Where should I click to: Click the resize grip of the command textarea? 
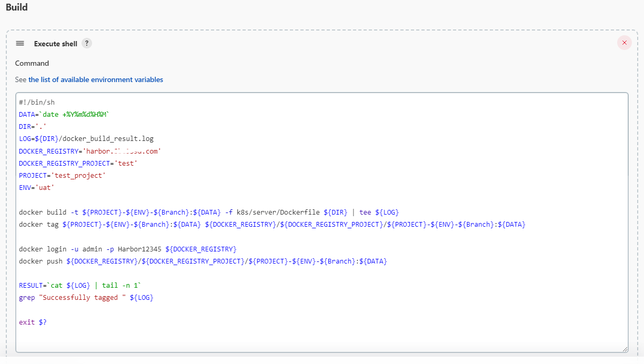pos(625,349)
